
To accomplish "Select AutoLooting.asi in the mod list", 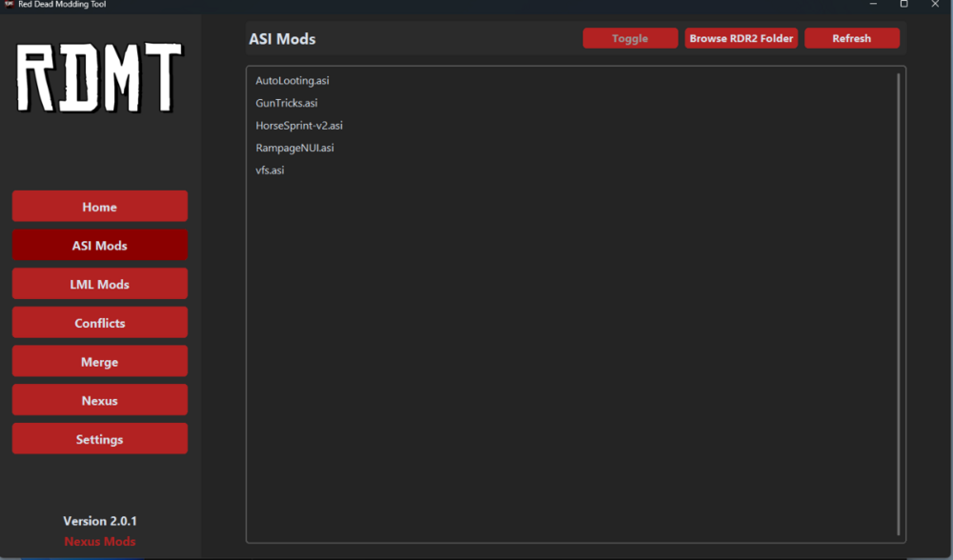I will pos(292,81).
